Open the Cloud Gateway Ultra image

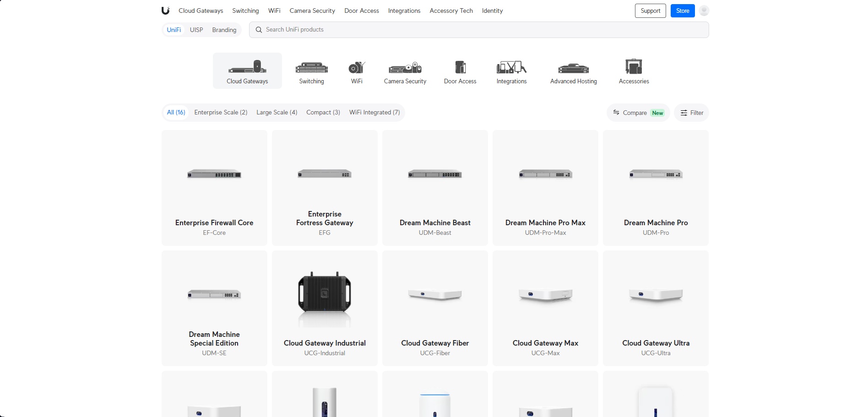656,295
